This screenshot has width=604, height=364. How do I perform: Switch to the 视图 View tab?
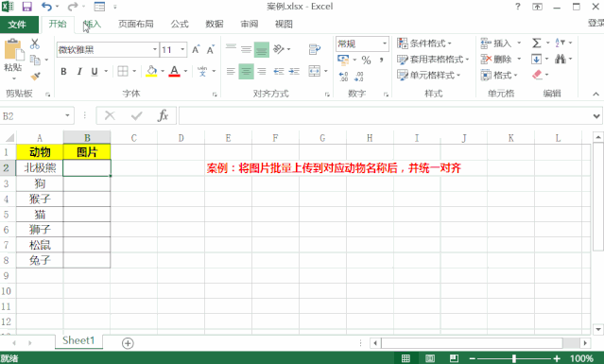pos(284,24)
